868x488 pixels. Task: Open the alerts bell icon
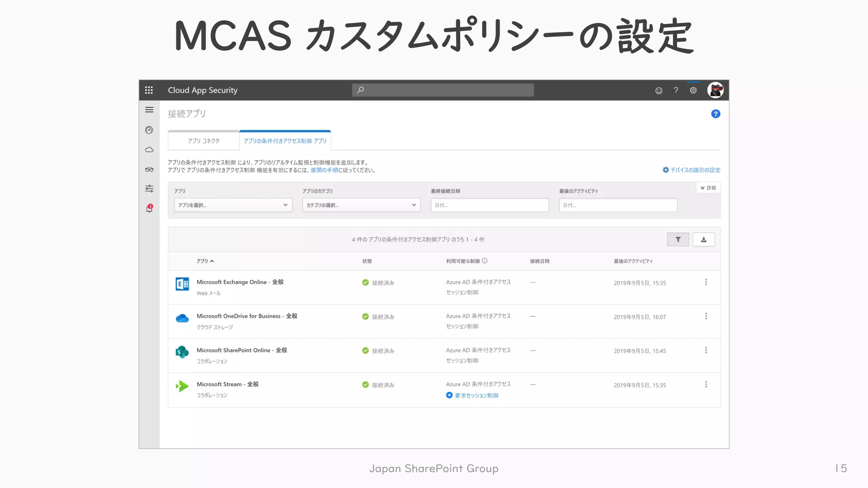149,208
